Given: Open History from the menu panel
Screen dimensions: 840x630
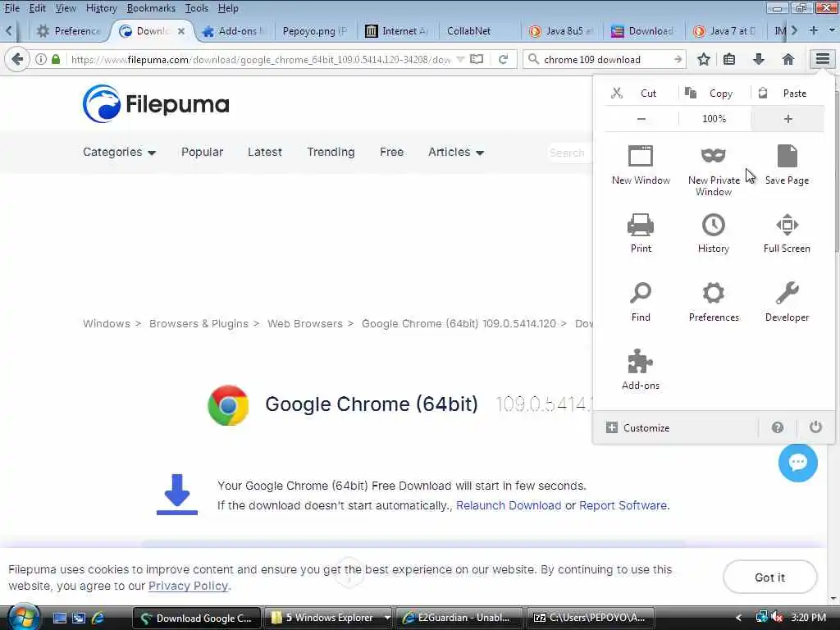Looking at the screenshot, I should pyautogui.click(x=714, y=233).
